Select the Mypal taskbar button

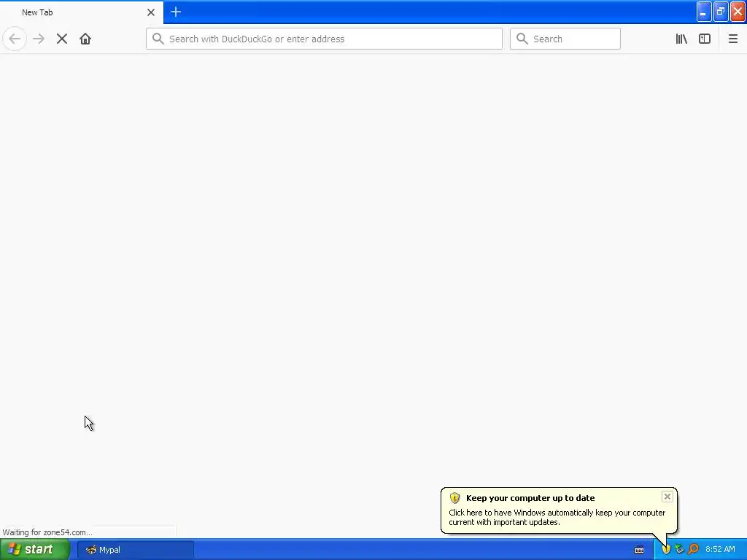[135, 550]
